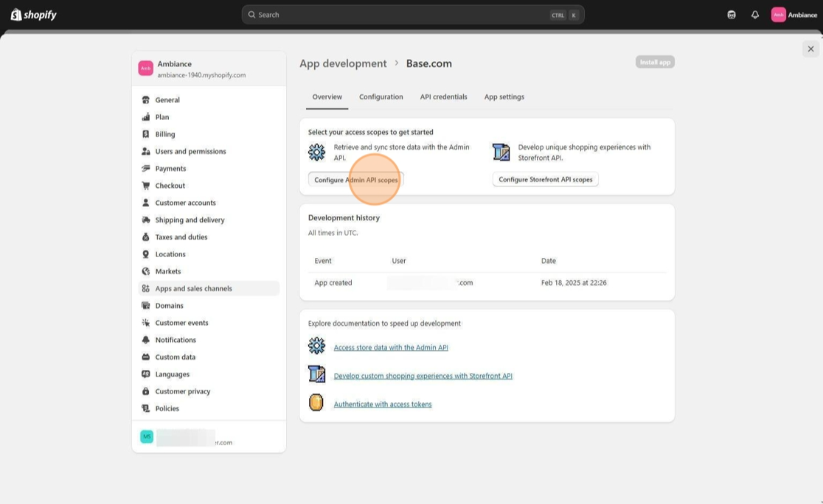Open Billing settings section
The width and height of the screenshot is (823, 504).
click(x=165, y=134)
